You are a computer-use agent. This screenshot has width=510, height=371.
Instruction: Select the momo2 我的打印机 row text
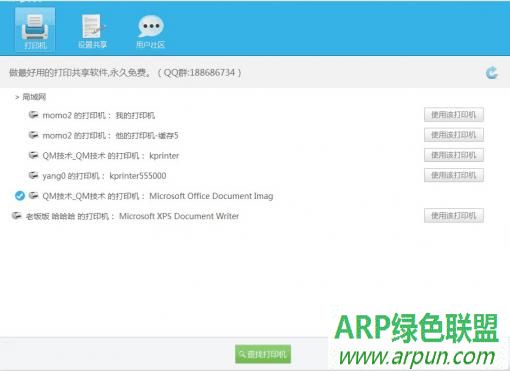click(x=99, y=115)
